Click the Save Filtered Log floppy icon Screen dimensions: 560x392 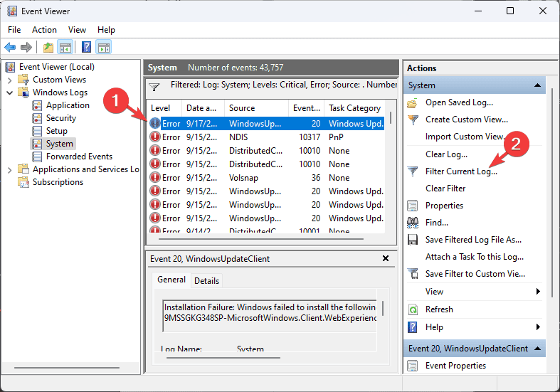pyautogui.click(x=413, y=240)
